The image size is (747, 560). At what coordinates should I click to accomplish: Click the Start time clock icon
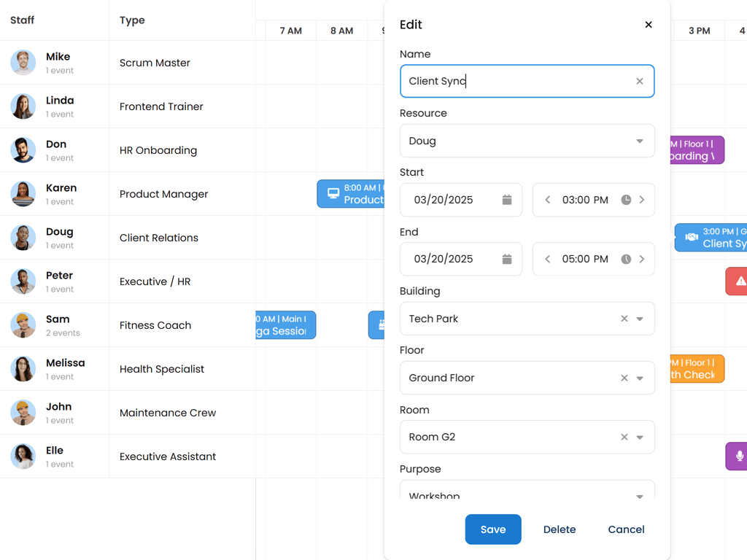[x=626, y=200]
